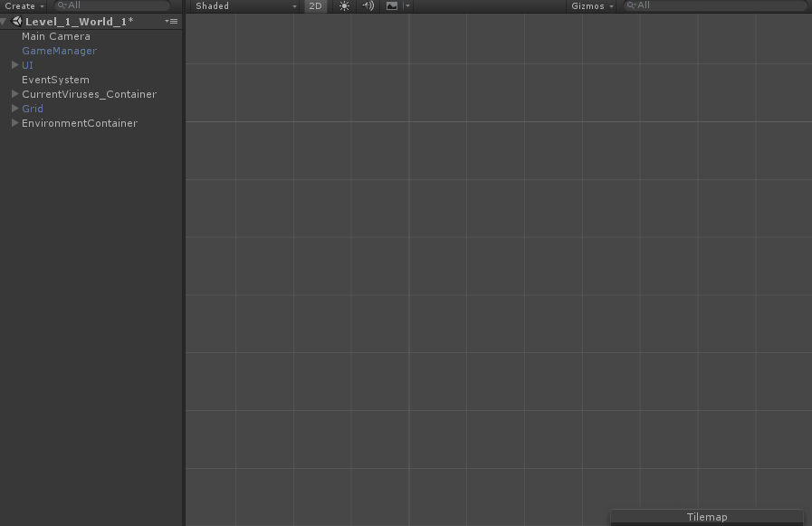Click the Unity scene icon beside Level_1_World_1
Image resolution: width=812 pixels, height=526 pixels.
(16, 21)
